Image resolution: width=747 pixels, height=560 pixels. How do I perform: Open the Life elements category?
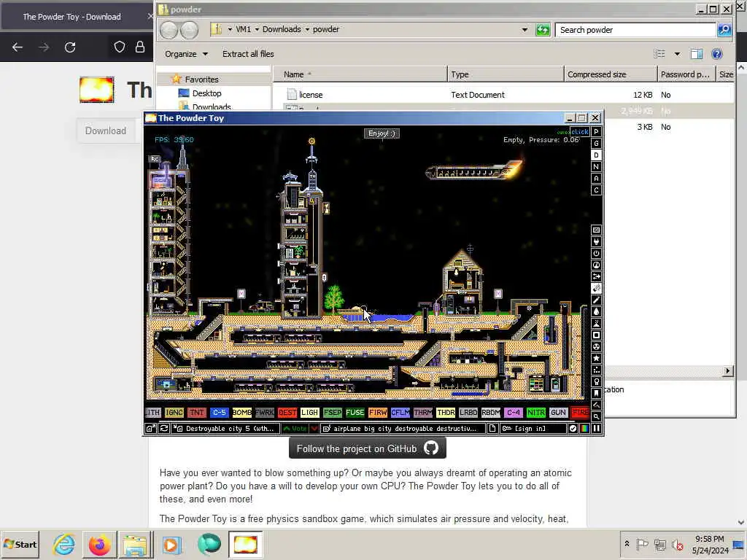(x=596, y=370)
